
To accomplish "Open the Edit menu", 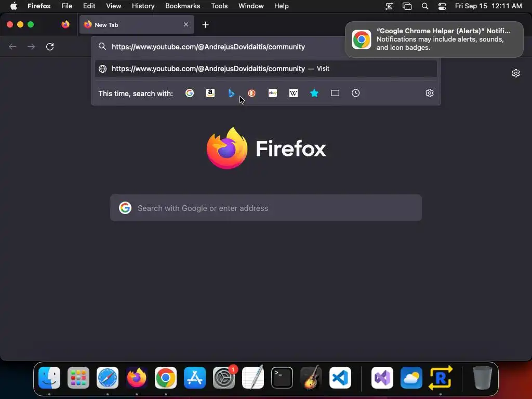I will (x=89, y=6).
